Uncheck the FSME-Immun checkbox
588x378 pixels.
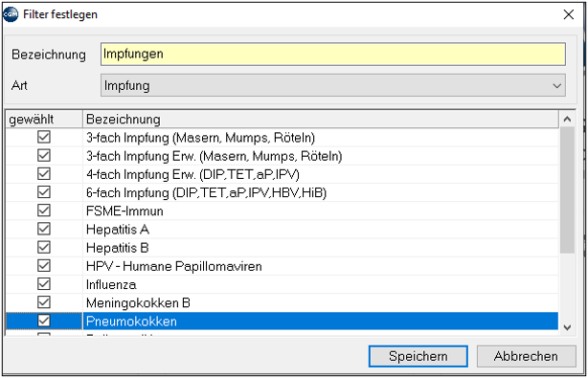click(x=44, y=211)
